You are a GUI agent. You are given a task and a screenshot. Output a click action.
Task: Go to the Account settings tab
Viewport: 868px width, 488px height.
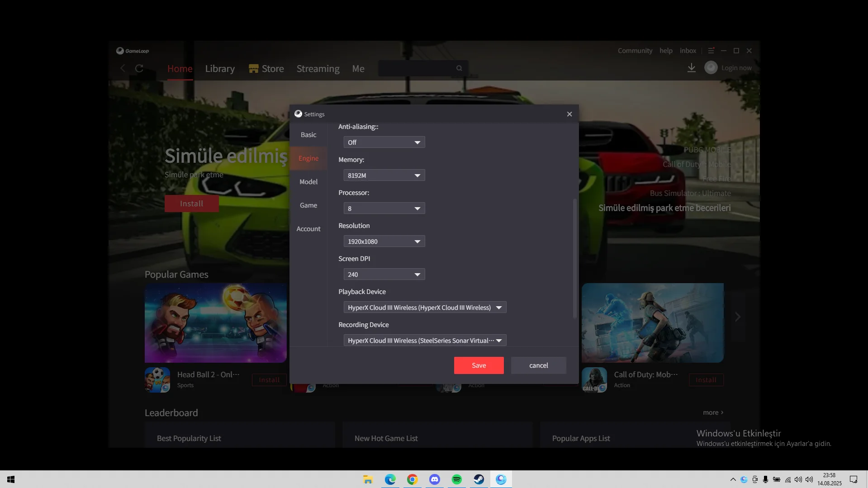[x=308, y=229]
